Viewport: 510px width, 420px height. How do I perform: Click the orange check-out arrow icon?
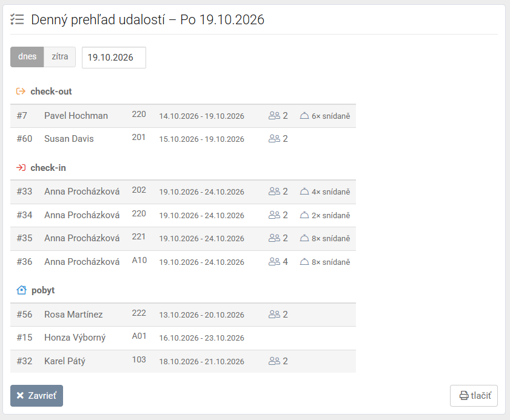click(x=21, y=92)
